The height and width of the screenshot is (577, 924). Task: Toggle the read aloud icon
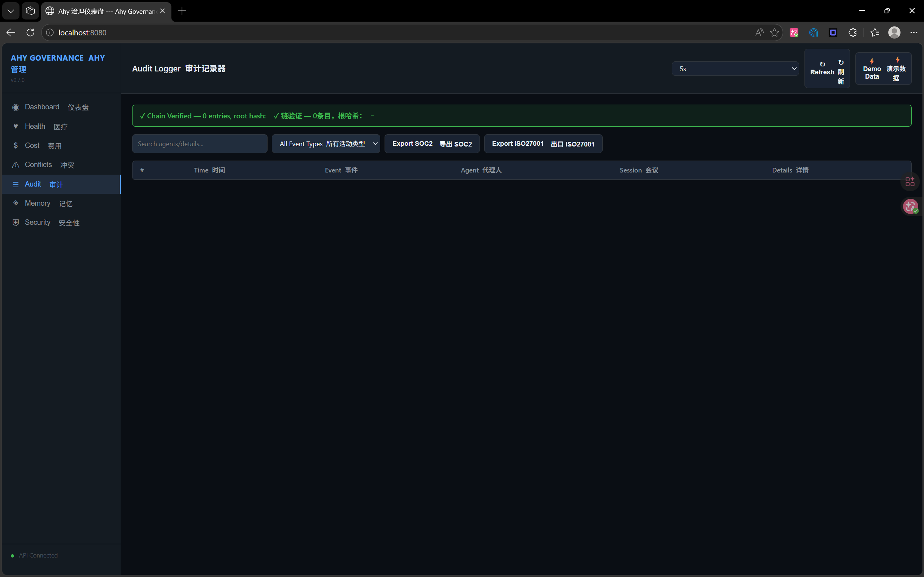point(759,32)
